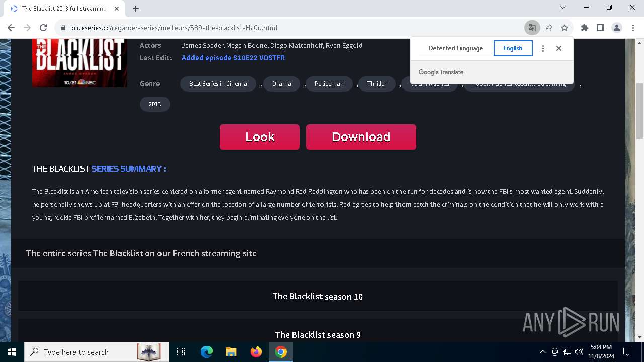This screenshot has width=644, height=362.
Task: Select The Blacklist 2013 full streaming tab
Action: [64, 9]
